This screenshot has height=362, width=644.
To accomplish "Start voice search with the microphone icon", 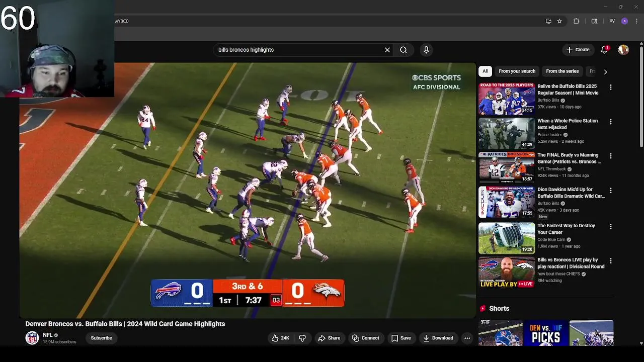I will [426, 50].
